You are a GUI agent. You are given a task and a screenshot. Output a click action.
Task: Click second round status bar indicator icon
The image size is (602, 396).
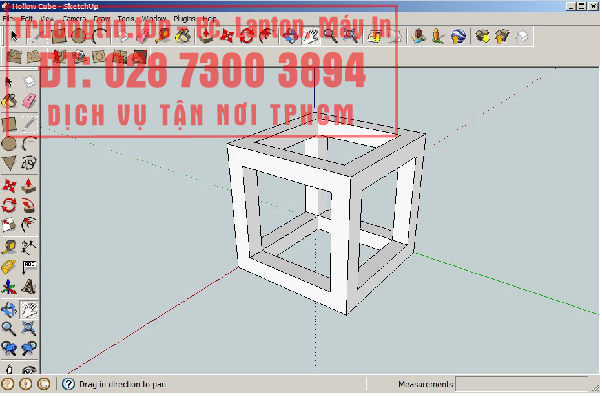tap(25, 385)
